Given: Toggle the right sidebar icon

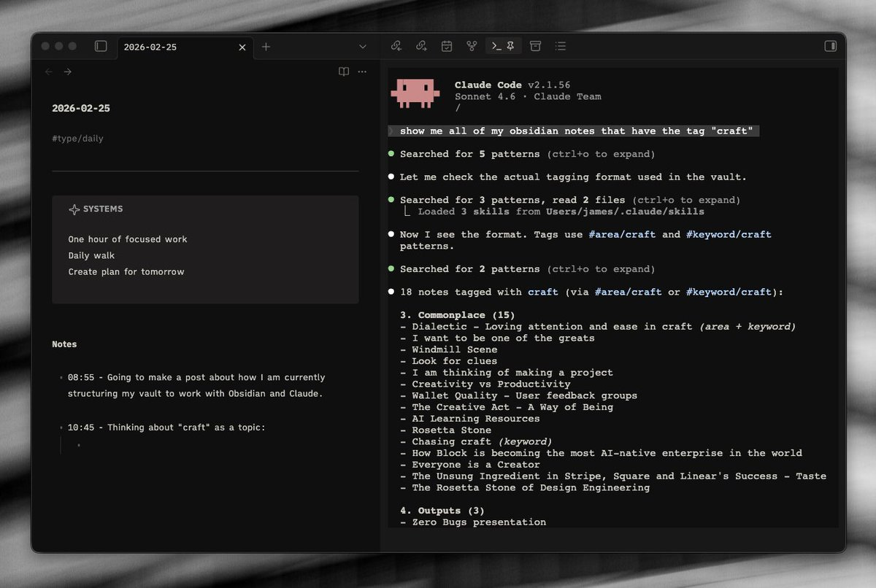Looking at the screenshot, I should coord(830,46).
